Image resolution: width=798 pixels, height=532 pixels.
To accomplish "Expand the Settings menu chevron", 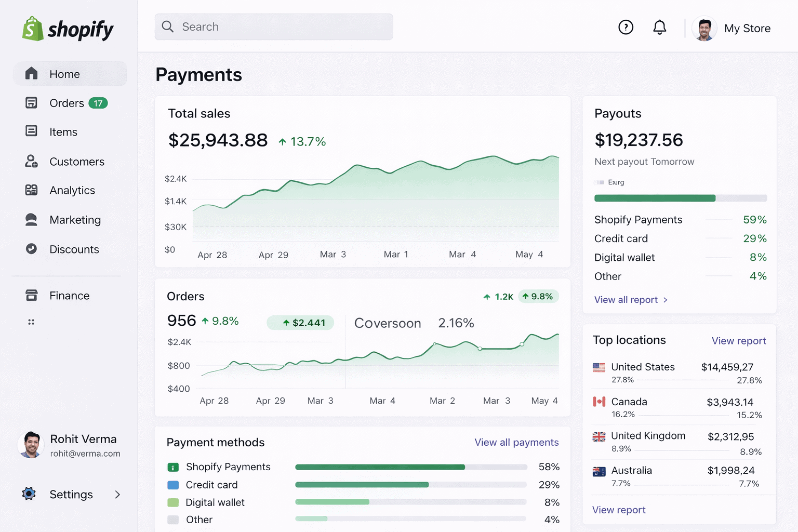I will click(117, 494).
